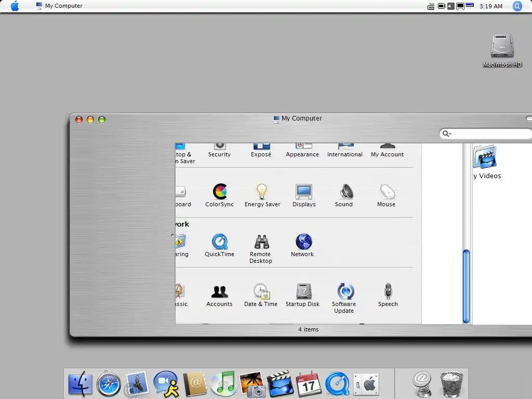Launch QuickTime Player from the dock
Image resolution: width=532 pixels, height=399 pixels.
[337, 384]
